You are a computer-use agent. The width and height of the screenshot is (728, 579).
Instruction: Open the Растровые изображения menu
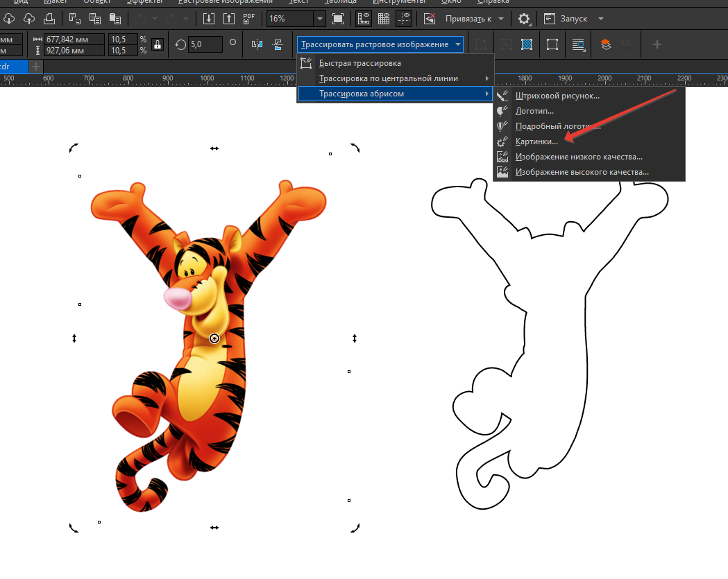225,2
